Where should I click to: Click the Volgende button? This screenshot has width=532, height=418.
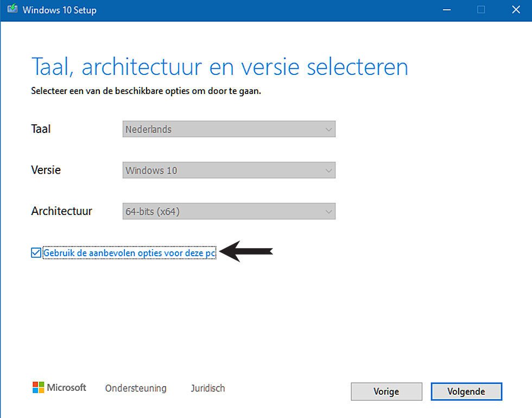coord(466,391)
